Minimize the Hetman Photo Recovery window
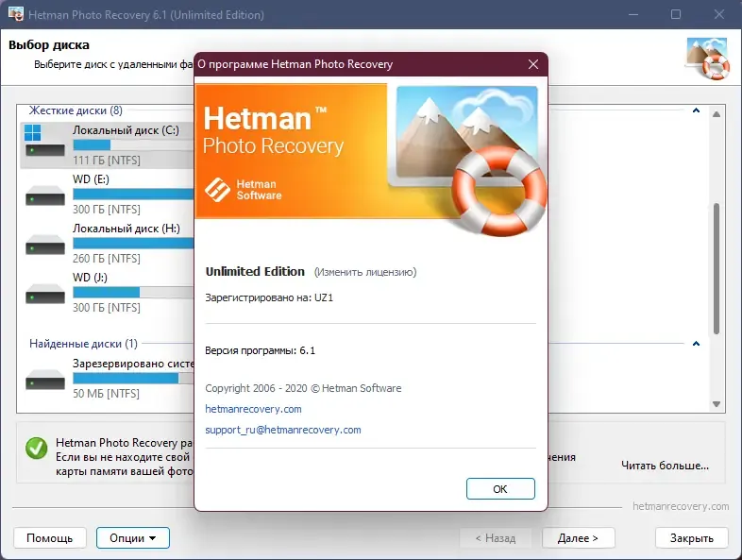 (x=633, y=14)
